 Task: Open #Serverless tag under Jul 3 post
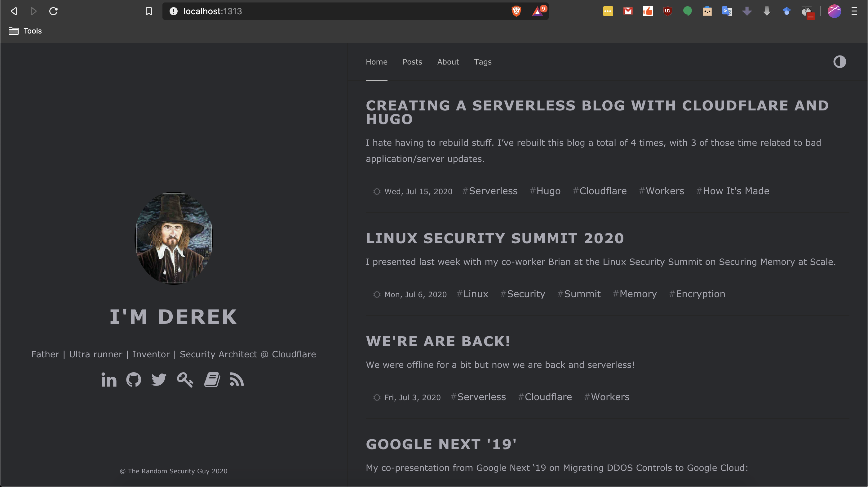coord(478,397)
